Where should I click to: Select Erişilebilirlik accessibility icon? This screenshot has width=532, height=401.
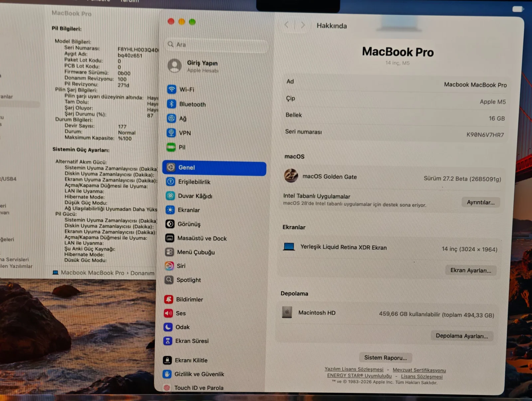pos(171,181)
